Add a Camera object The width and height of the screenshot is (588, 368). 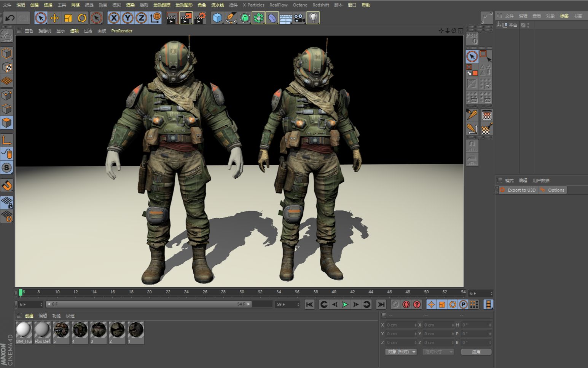tap(300, 18)
